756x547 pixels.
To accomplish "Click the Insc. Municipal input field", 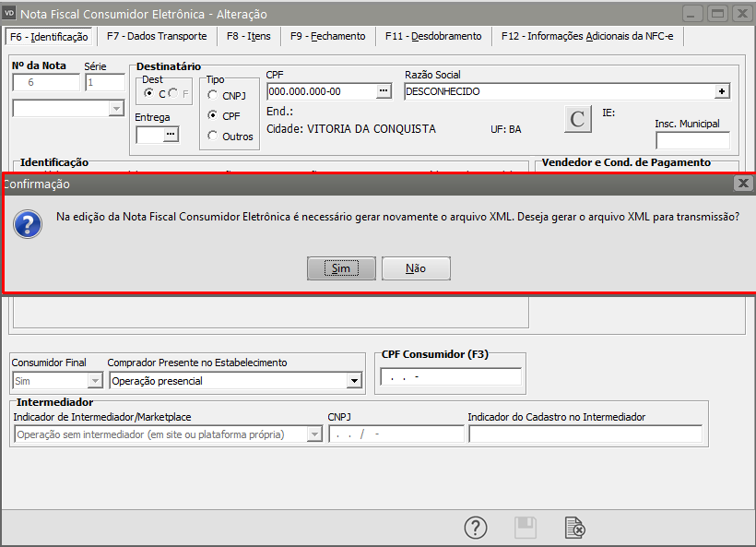I will [691, 141].
